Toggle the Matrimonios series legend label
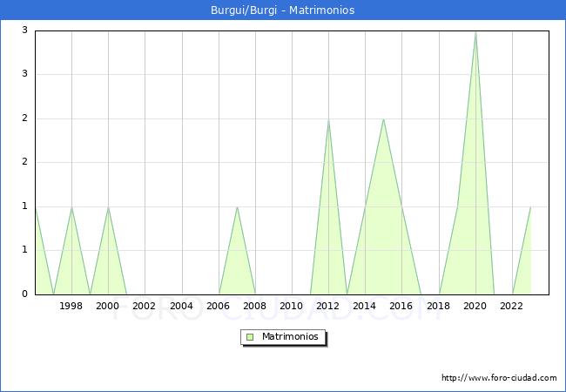This screenshot has width=566, height=392. click(289, 337)
